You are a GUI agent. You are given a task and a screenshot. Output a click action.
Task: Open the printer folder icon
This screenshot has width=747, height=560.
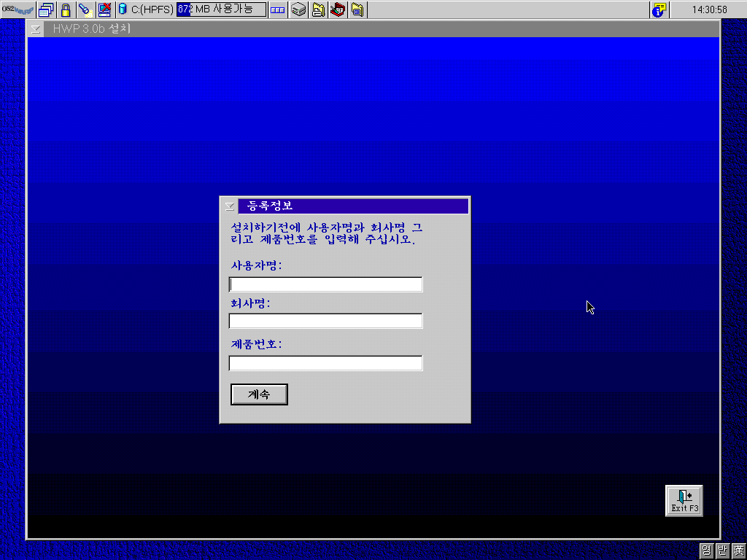coord(318,9)
